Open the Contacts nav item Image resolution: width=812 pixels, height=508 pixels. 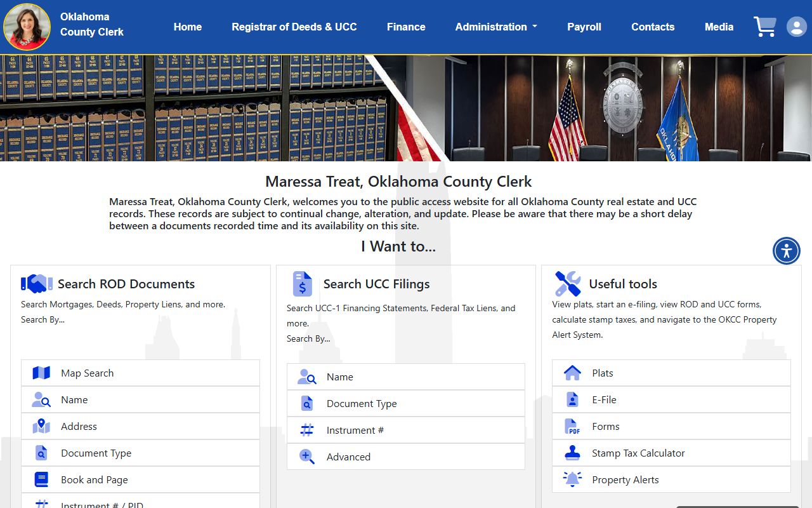653,27
